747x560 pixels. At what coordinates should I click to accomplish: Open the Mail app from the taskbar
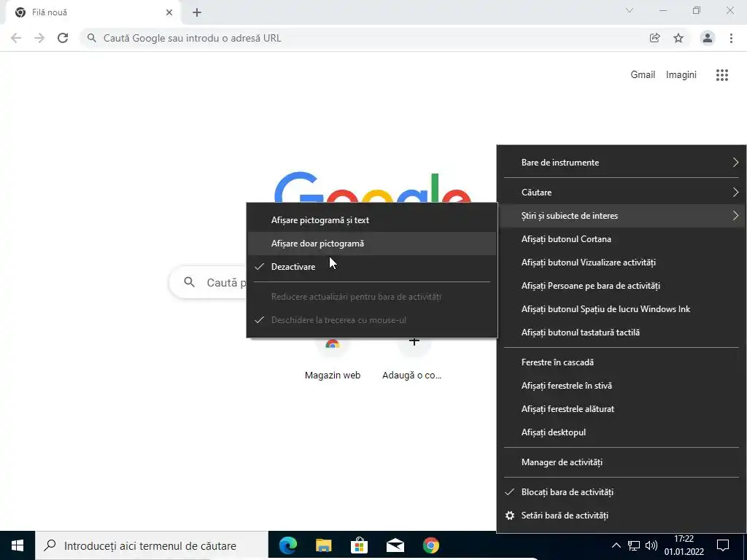[x=395, y=545]
